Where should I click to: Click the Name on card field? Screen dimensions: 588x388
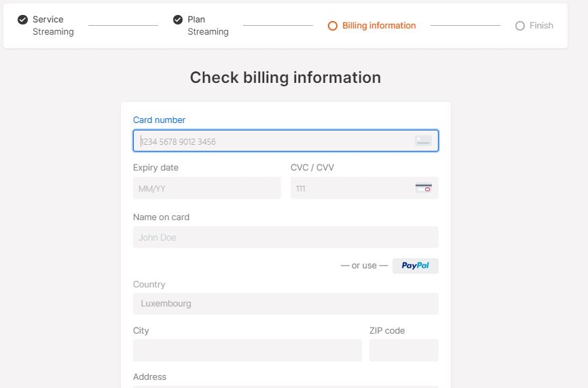285,237
